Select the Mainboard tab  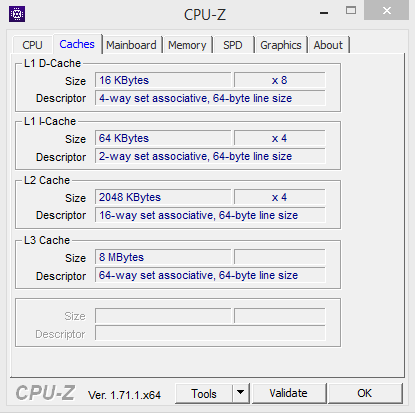click(x=131, y=45)
